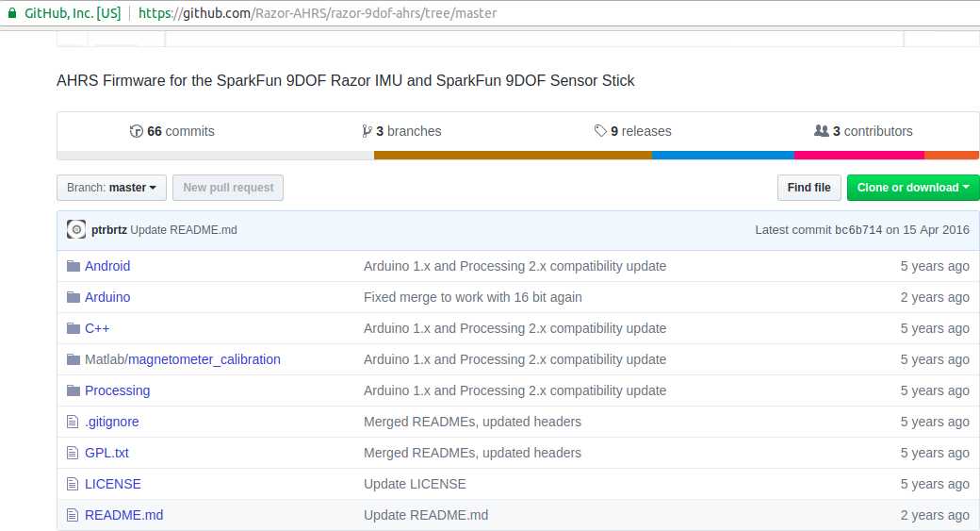Open the LICENSE file
The height and width of the screenshot is (531, 980).
[x=113, y=484]
